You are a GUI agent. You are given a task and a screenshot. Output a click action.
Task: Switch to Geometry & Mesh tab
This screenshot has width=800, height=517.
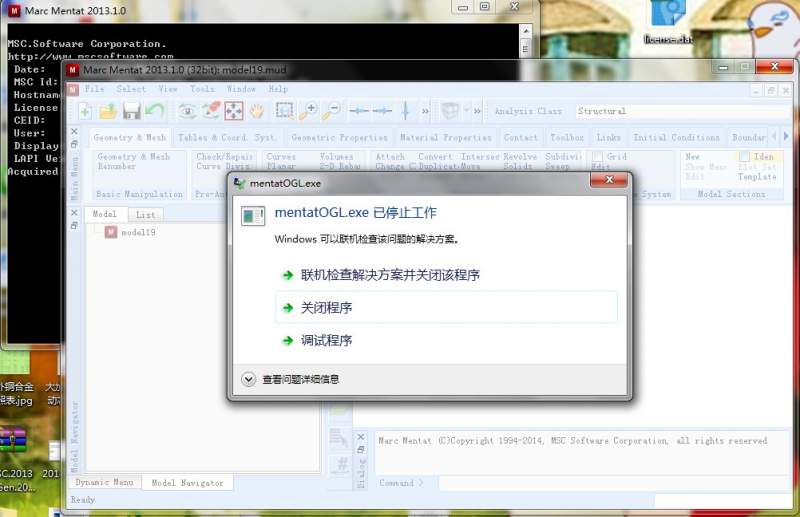[x=130, y=137]
